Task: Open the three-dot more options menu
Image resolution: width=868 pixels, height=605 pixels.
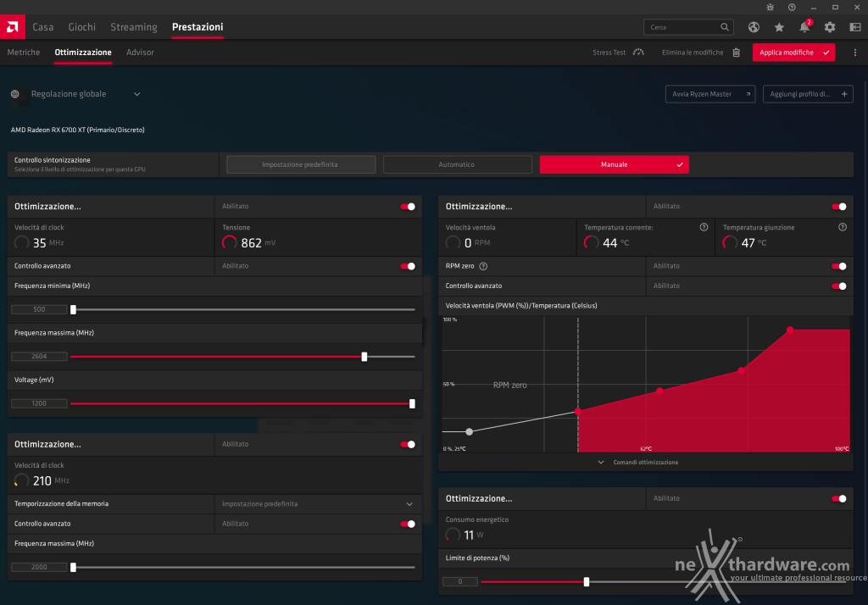Action: click(x=854, y=53)
